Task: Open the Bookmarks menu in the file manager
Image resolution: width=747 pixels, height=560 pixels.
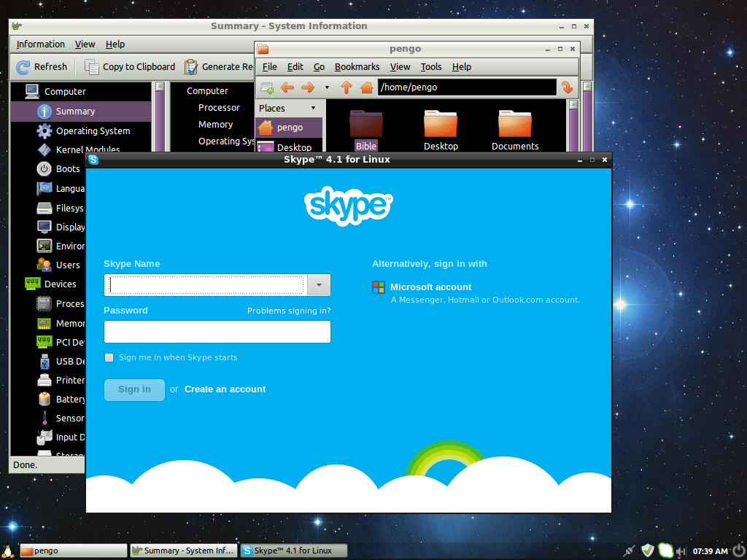Action: [x=357, y=67]
